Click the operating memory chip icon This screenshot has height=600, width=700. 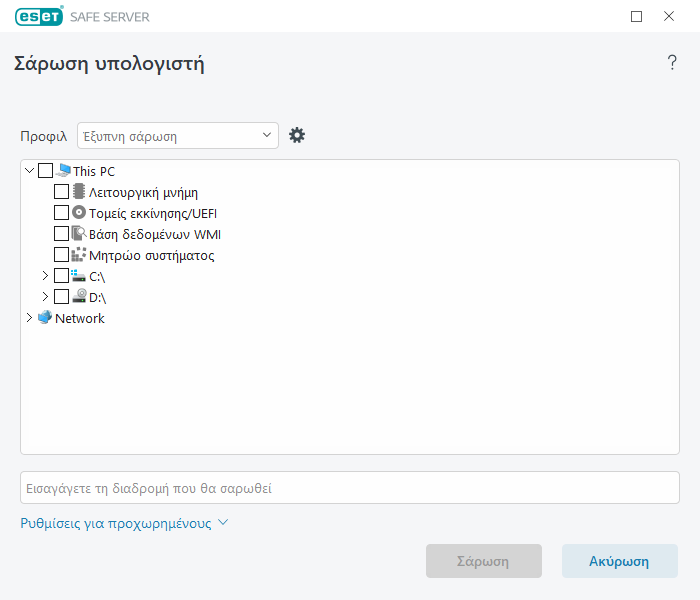(x=79, y=191)
